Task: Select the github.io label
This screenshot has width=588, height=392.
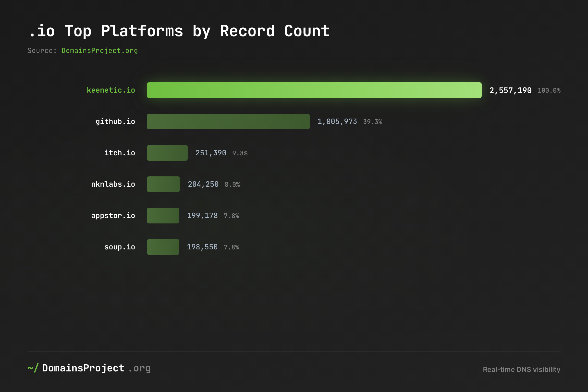Action: pyautogui.click(x=115, y=122)
